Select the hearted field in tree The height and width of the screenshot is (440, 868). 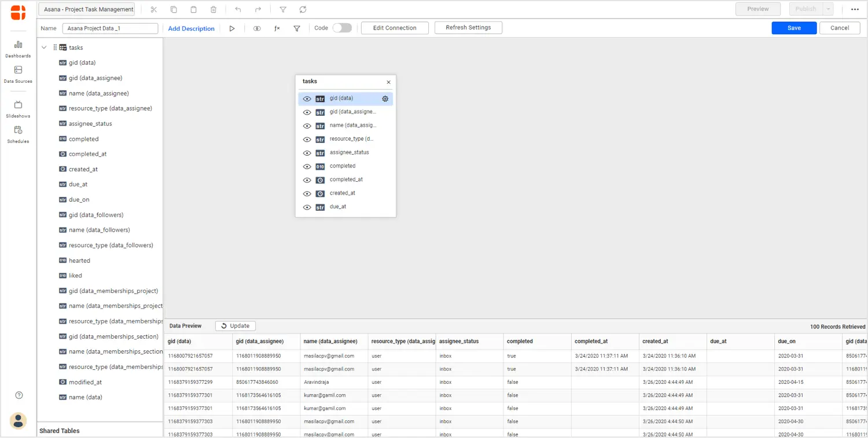pyautogui.click(x=79, y=261)
